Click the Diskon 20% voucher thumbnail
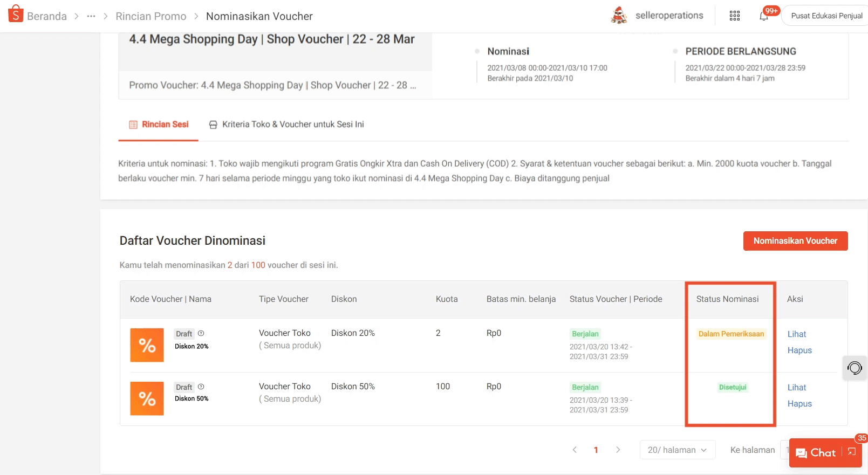 (147, 345)
